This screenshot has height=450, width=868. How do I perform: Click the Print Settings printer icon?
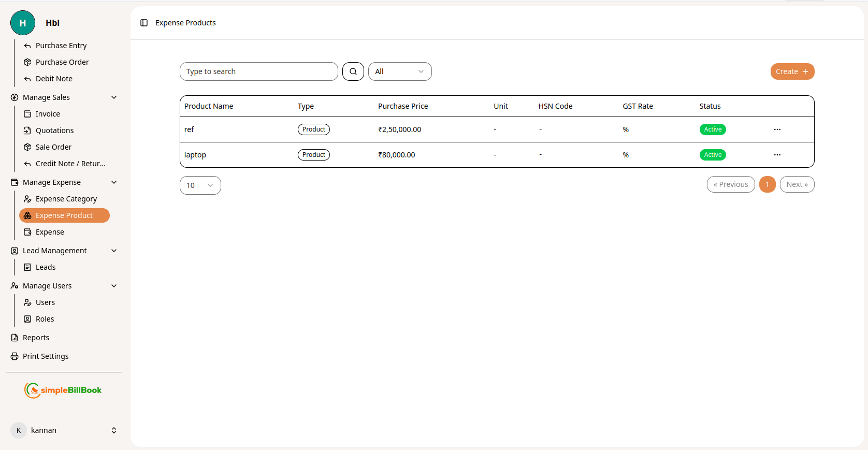pyautogui.click(x=15, y=356)
